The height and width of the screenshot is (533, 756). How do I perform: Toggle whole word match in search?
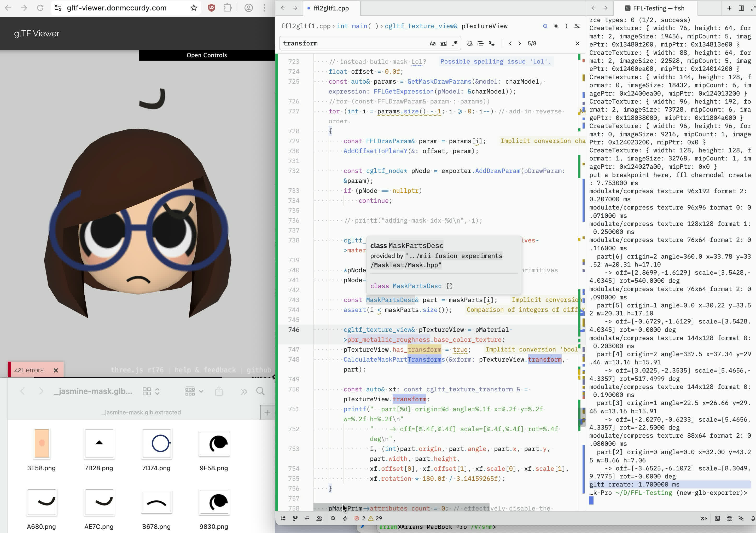[444, 43]
